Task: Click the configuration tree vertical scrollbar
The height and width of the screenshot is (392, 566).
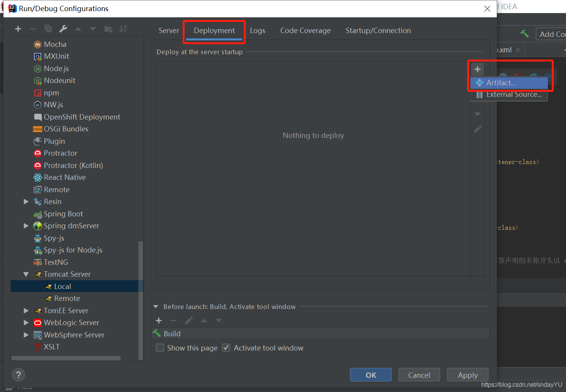Action: (x=141, y=300)
